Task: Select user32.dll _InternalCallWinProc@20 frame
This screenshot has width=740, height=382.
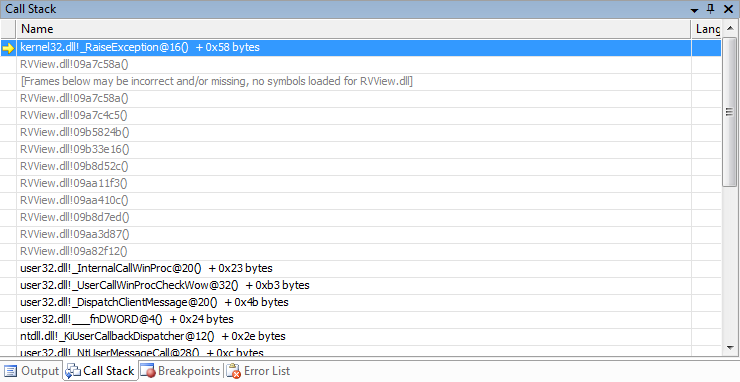Action: click(x=361, y=268)
